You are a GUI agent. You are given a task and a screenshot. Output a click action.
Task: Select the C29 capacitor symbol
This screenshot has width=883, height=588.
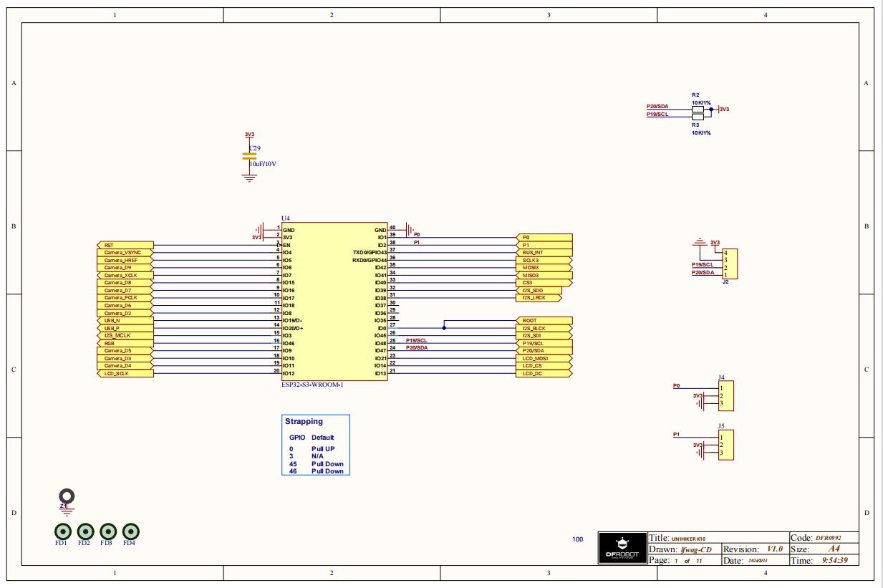point(249,155)
